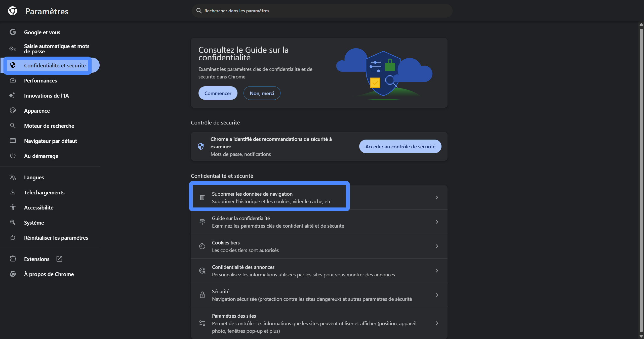Screen dimensions: 644x339
Task: Click the Commencer button
Action: [218, 93]
